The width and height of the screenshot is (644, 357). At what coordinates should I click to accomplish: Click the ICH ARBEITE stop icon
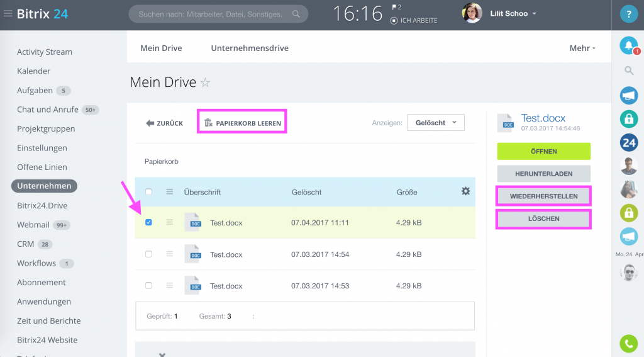(x=394, y=21)
